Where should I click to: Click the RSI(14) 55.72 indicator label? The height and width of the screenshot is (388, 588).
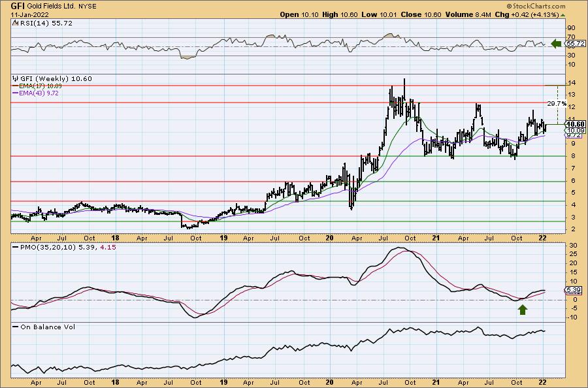(x=45, y=24)
